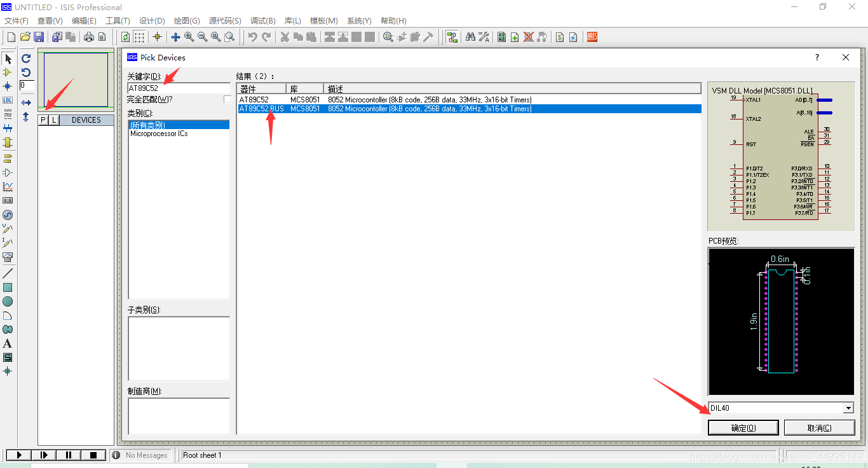Click the keyword field containing AT89C52
The width and height of the screenshot is (868, 468).
point(179,88)
